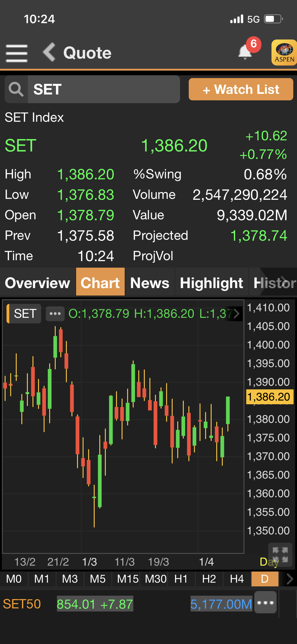Open chart indicator options beside SET label
The height and width of the screenshot is (644, 297).
[x=55, y=313]
